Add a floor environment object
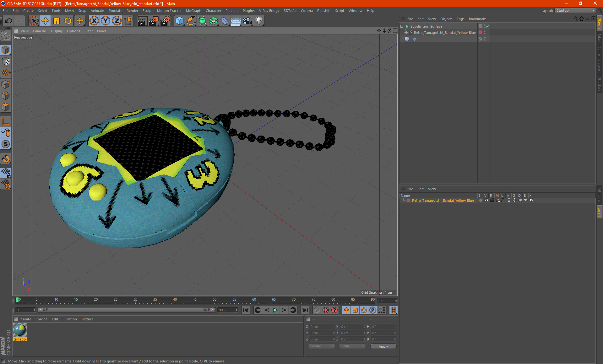Viewport: 603px width, 364px height. tap(236, 21)
